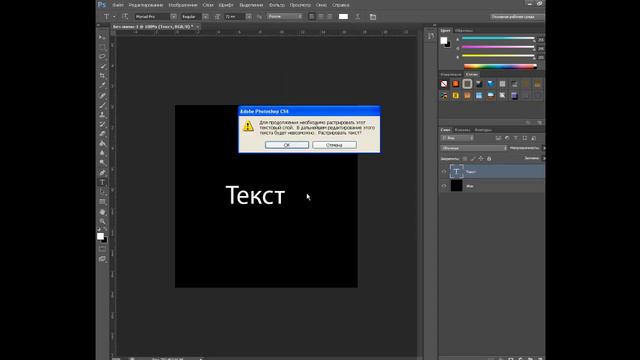This screenshot has width=640, height=360.
Task: Switch to the Образцы tab
Action: pos(464,31)
